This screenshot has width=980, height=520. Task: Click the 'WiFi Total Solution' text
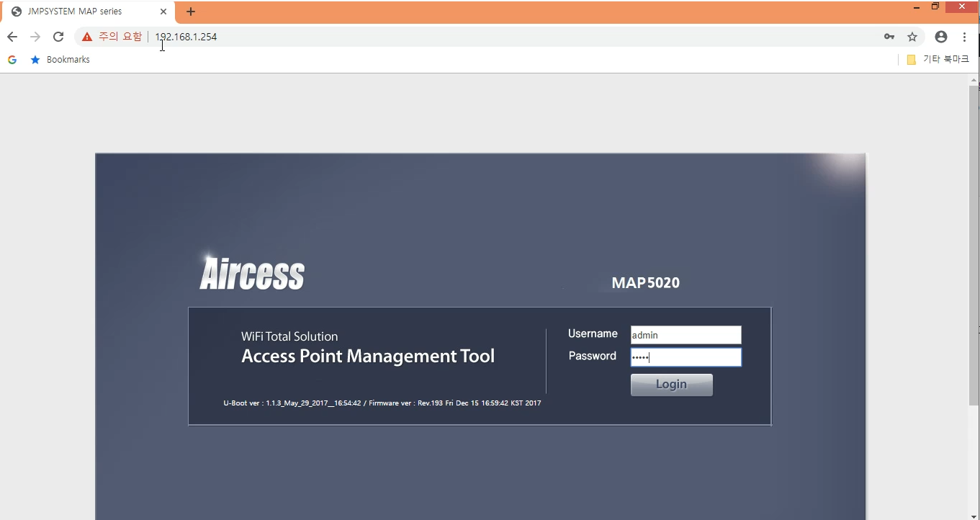(x=289, y=336)
